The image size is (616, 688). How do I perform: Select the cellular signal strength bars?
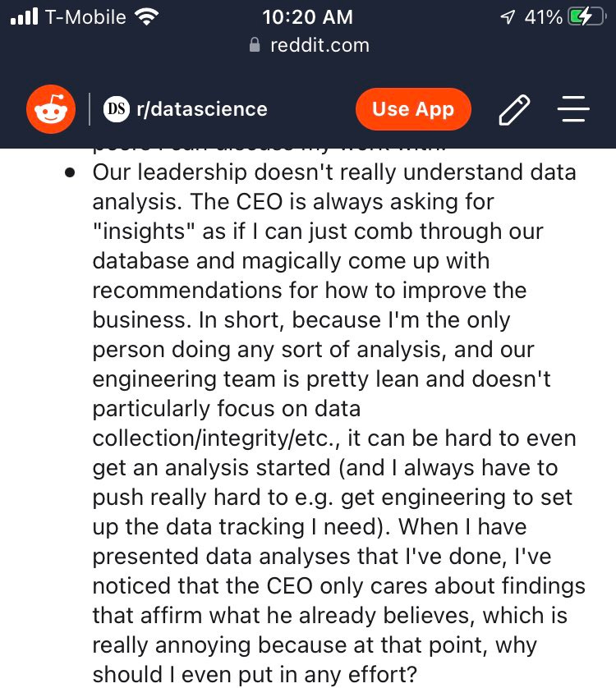(24, 16)
